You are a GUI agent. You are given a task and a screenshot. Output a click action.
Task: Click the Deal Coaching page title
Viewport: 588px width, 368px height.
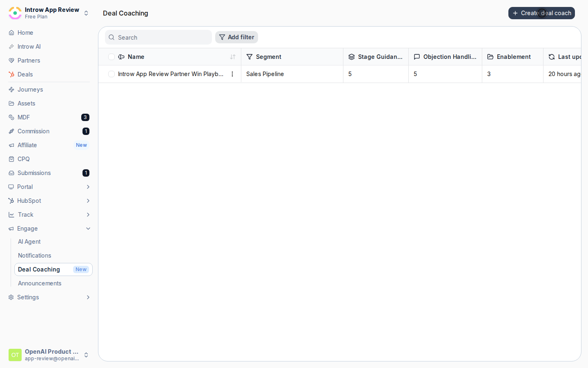tap(125, 13)
